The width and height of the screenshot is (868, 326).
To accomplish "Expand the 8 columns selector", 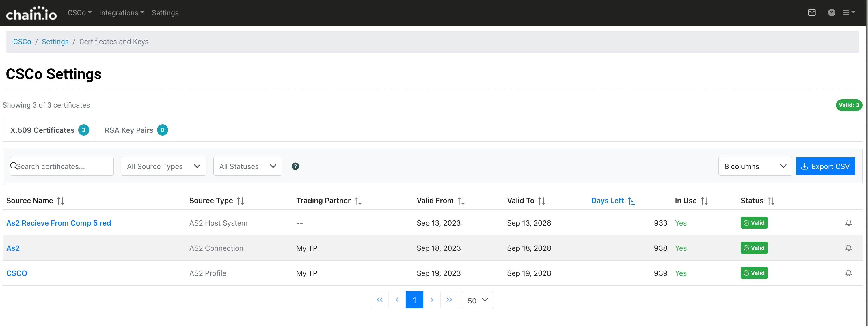I will 755,166.
